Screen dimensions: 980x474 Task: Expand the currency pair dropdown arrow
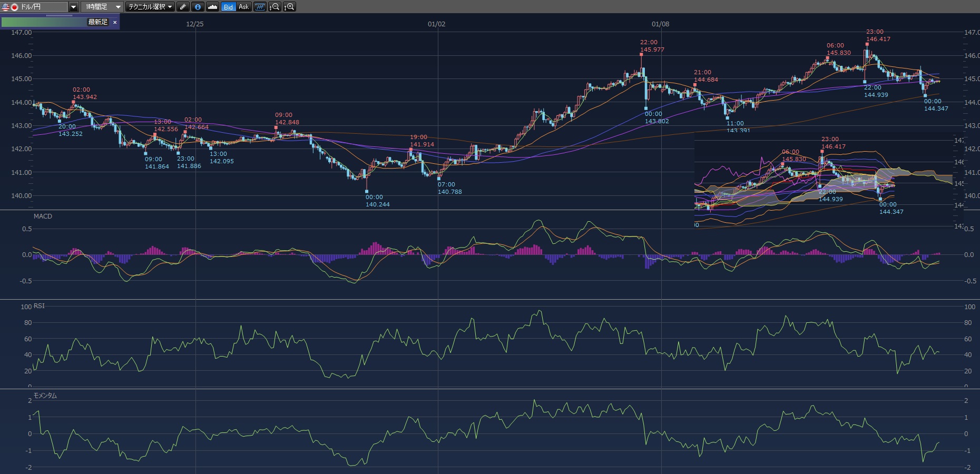click(73, 7)
